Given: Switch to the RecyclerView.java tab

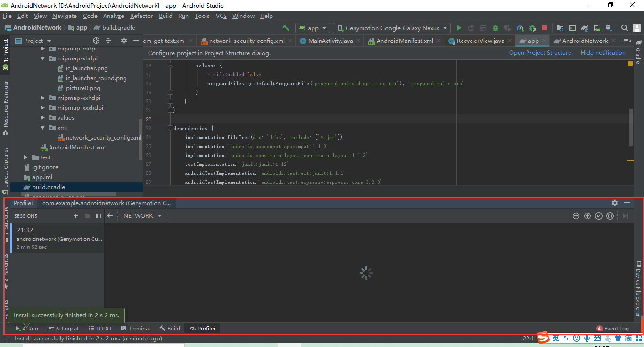Looking at the screenshot, I should coord(480,41).
